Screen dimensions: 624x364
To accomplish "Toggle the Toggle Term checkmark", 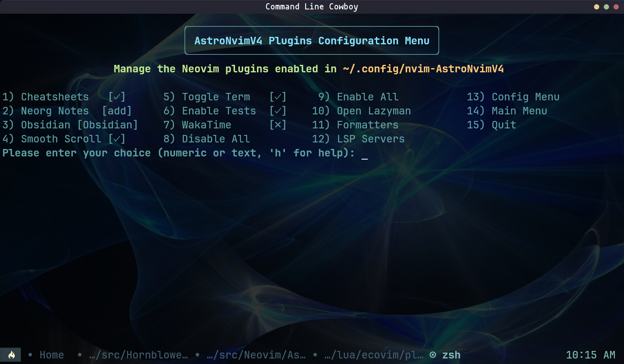I will (278, 97).
